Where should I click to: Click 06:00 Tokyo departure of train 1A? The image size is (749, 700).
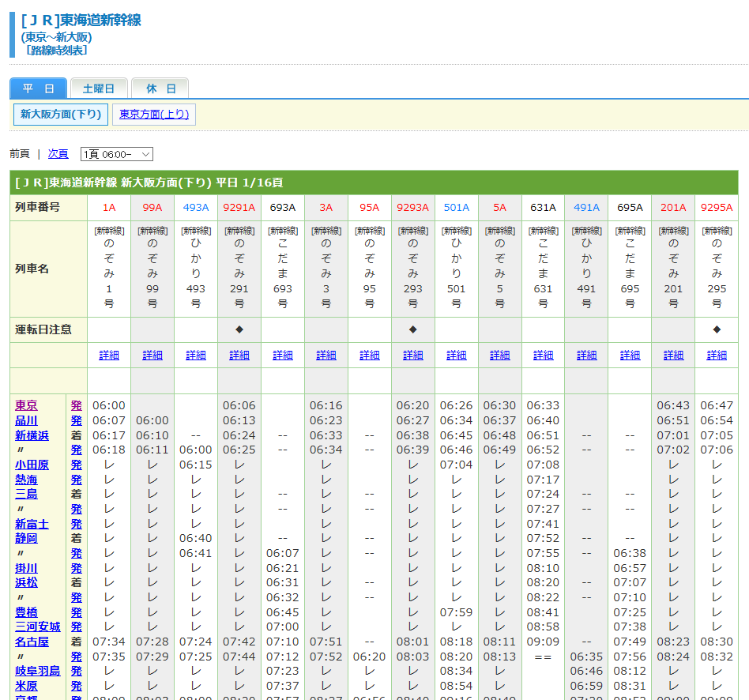(109, 405)
